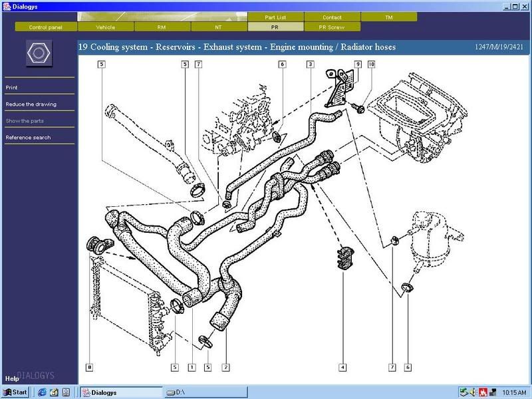Image resolution: width=532 pixels, height=399 pixels.
Task: Open the Control panel
Action: tap(45, 27)
